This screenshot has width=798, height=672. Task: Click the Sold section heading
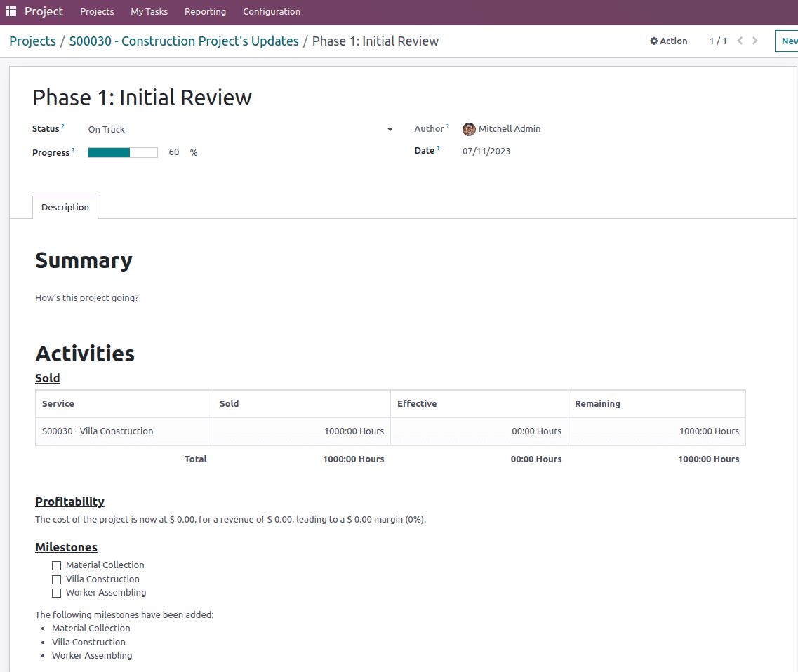(47, 378)
